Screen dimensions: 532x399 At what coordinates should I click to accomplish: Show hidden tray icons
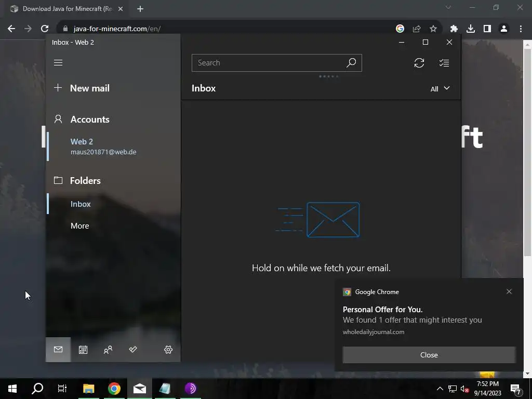pyautogui.click(x=440, y=389)
